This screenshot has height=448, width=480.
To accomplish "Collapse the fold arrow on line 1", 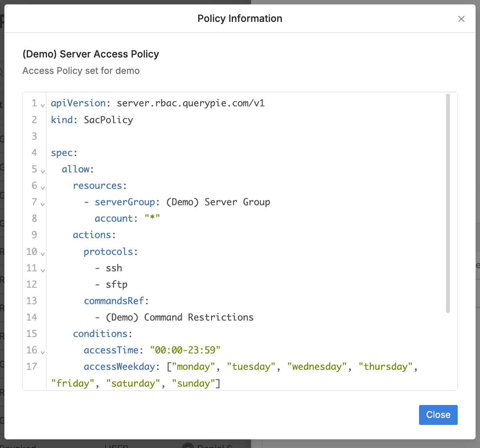I will pos(43,105).
